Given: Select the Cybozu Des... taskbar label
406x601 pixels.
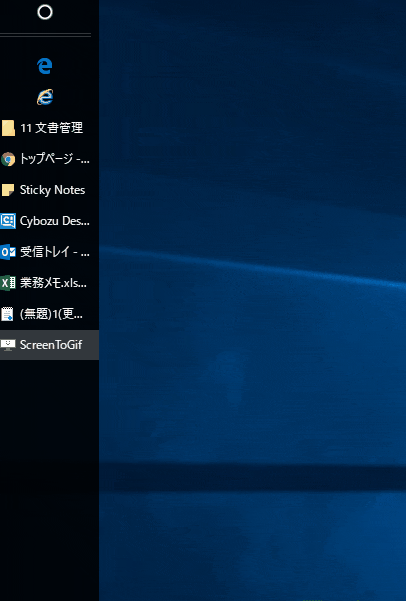Looking at the screenshot, I should (x=55, y=221).
